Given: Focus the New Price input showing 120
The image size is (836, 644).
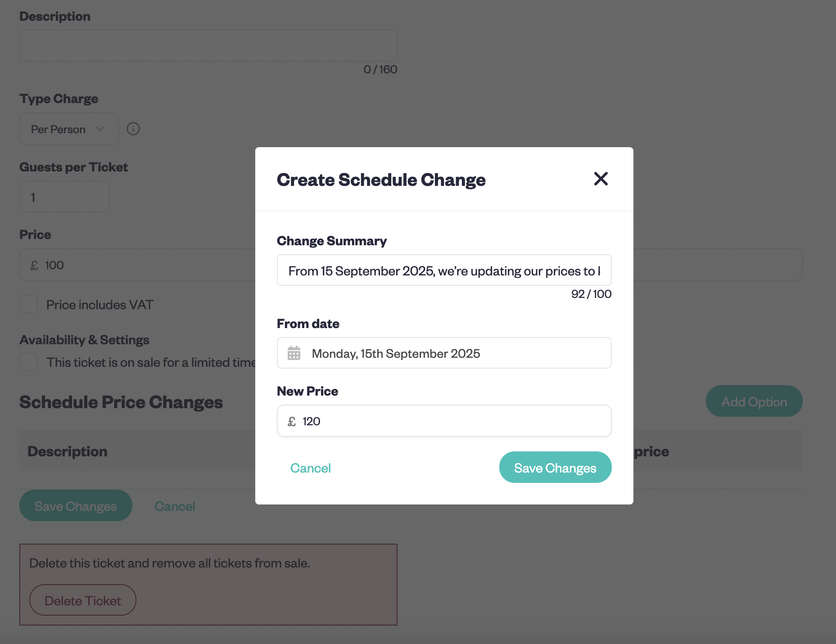Looking at the screenshot, I should [x=444, y=421].
